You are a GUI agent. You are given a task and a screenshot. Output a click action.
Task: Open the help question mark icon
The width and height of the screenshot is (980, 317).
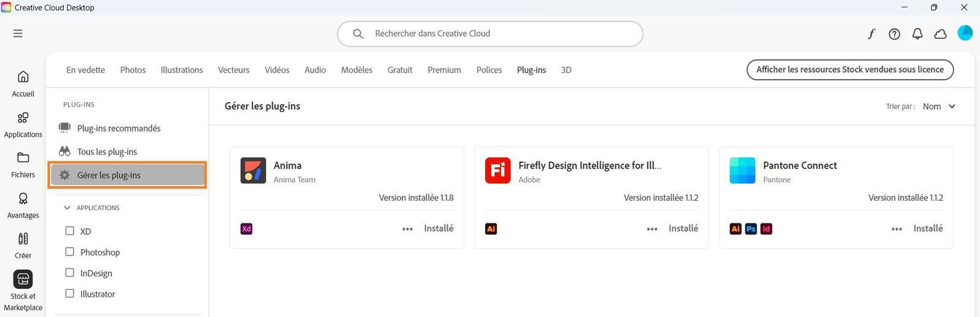click(x=894, y=34)
